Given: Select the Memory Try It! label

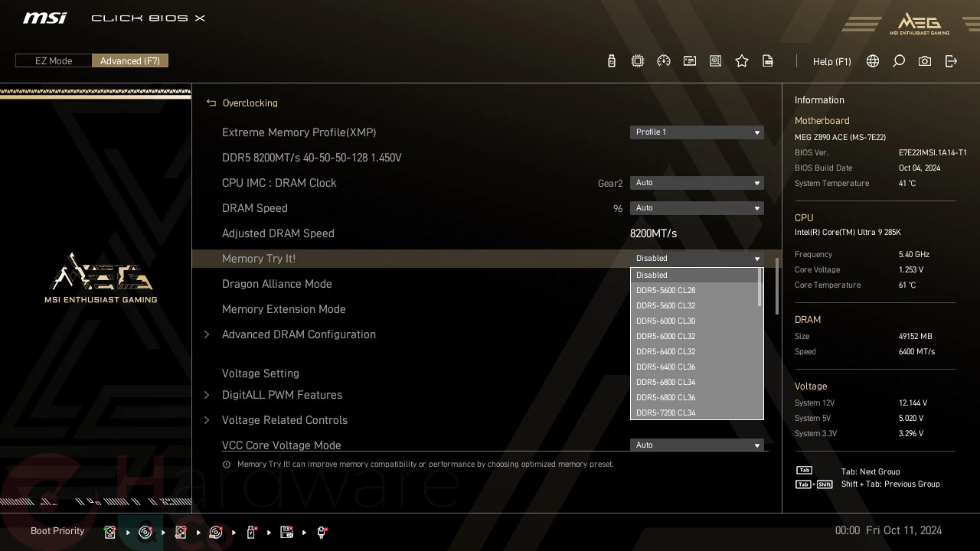Looking at the screenshot, I should [x=259, y=259].
